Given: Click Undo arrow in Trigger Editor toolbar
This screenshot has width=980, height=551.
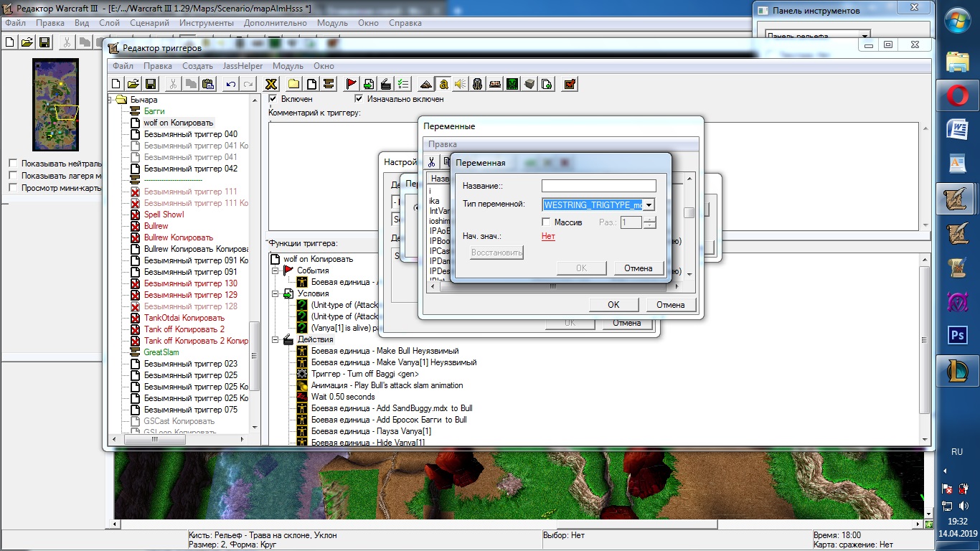Looking at the screenshot, I should [231, 84].
